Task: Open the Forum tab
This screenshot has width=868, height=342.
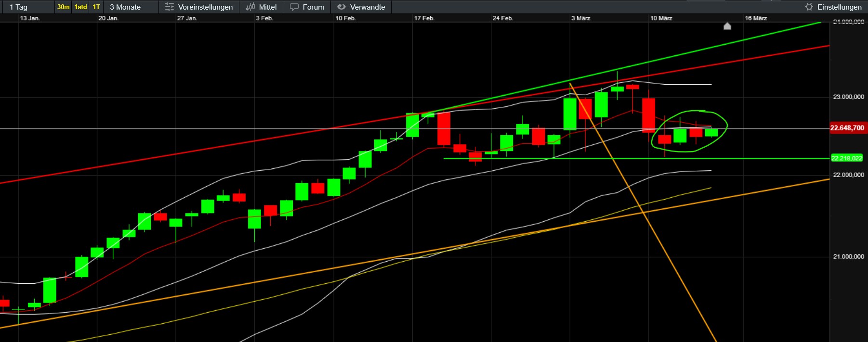Action: click(x=313, y=7)
